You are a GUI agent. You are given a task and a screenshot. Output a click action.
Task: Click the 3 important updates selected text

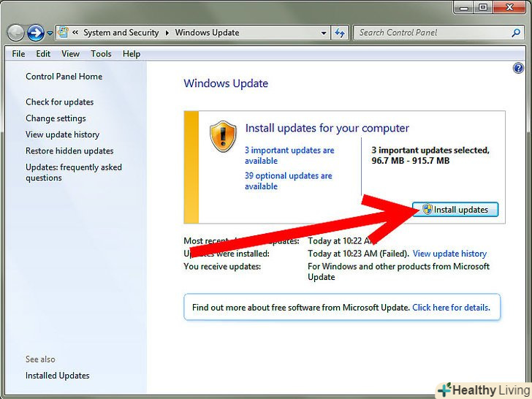tap(430, 156)
